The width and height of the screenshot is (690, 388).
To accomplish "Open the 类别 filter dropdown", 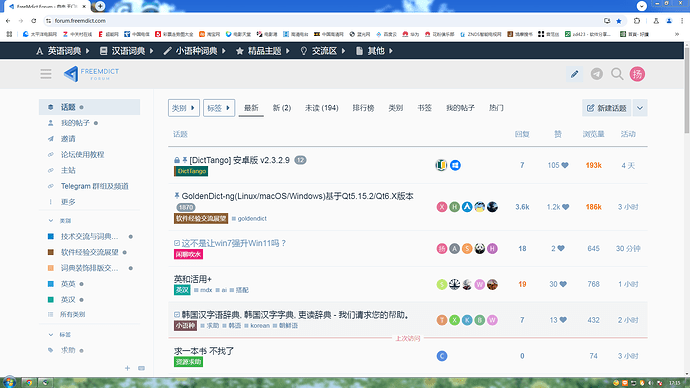I will click(184, 108).
